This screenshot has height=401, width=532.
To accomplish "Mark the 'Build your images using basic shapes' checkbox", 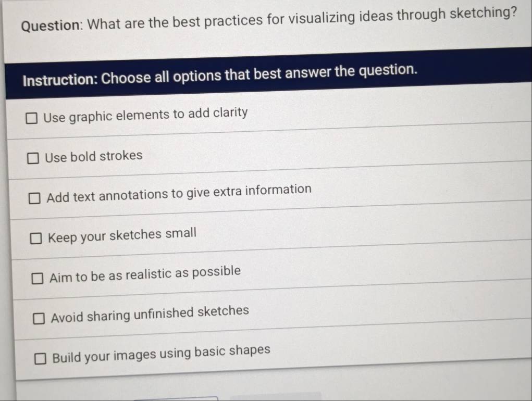I will click(x=41, y=358).
